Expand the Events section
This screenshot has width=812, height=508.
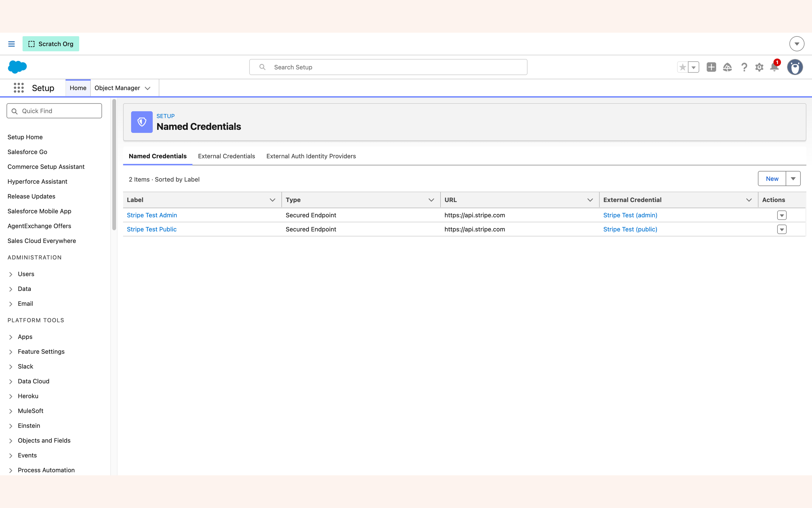[11, 455]
